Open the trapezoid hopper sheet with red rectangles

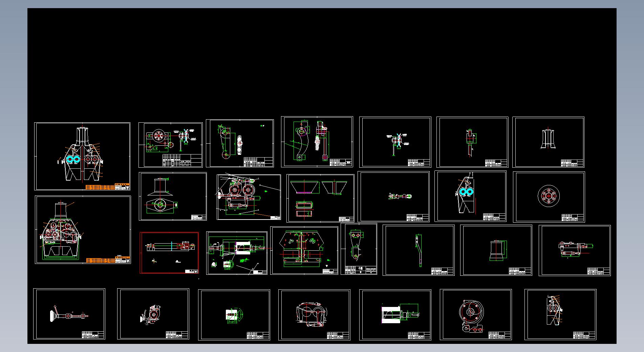point(320,198)
